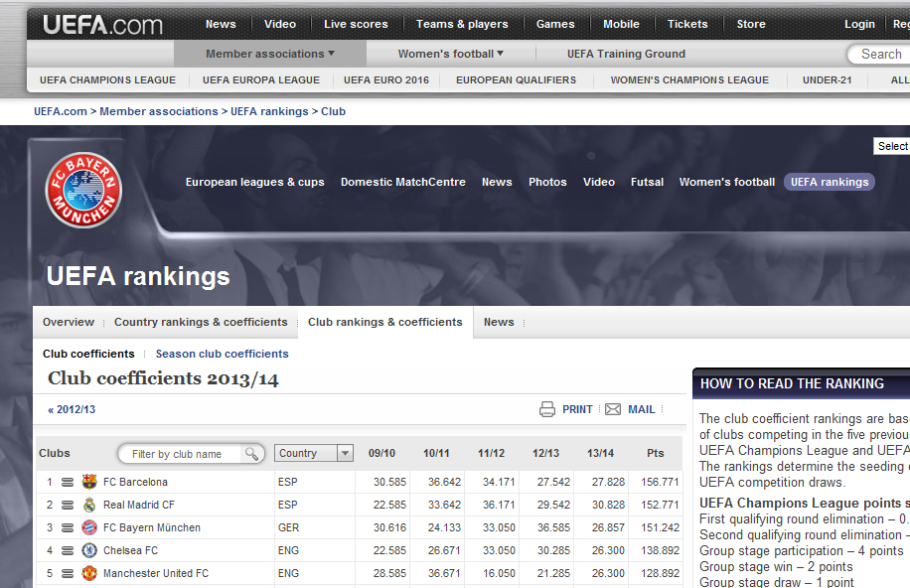The image size is (910, 588).
Task: Click rank movement icon for FC Barcelona
Action: point(68,482)
